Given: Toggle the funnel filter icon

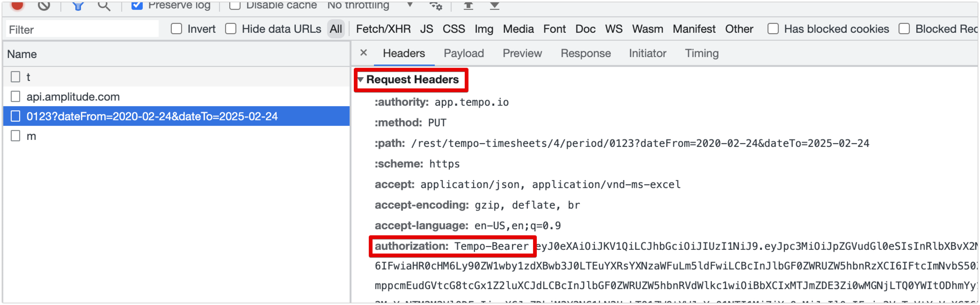Looking at the screenshot, I should coord(78,5).
